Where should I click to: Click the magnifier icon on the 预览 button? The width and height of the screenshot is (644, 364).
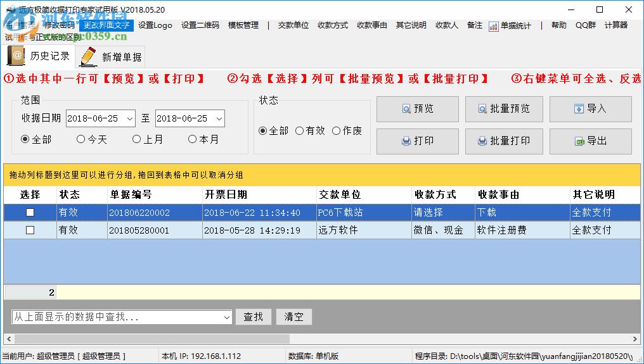(406, 109)
